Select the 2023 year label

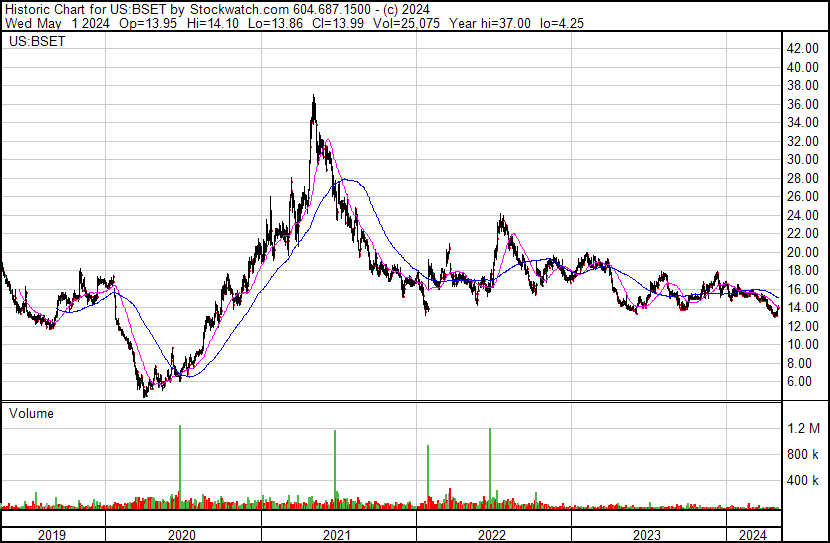click(647, 535)
